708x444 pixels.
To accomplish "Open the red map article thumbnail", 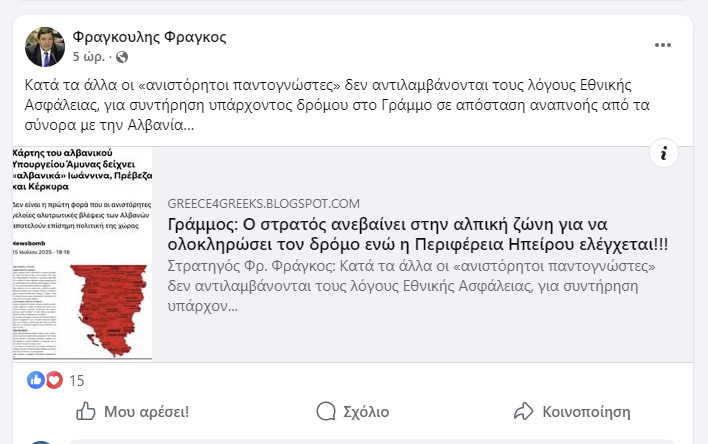I will pyautogui.click(x=83, y=253).
